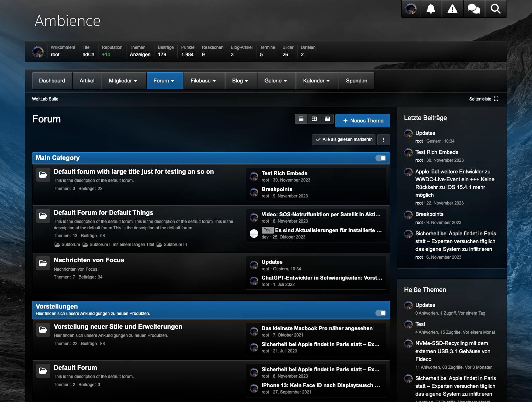Open the notifications bell icon
This screenshot has width=532, height=402.
[x=431, y=9]
